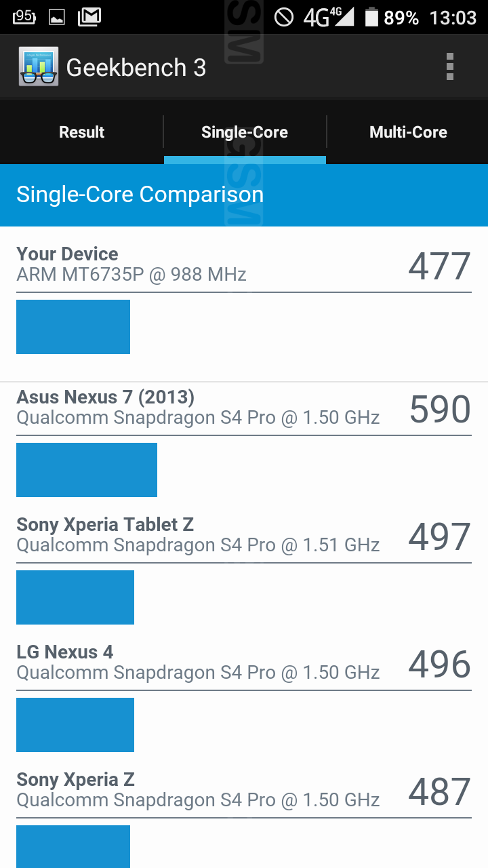Open the three-dot overflow menu
The height and width of the screenshot is (868, 488).
[x=449, y=67]
